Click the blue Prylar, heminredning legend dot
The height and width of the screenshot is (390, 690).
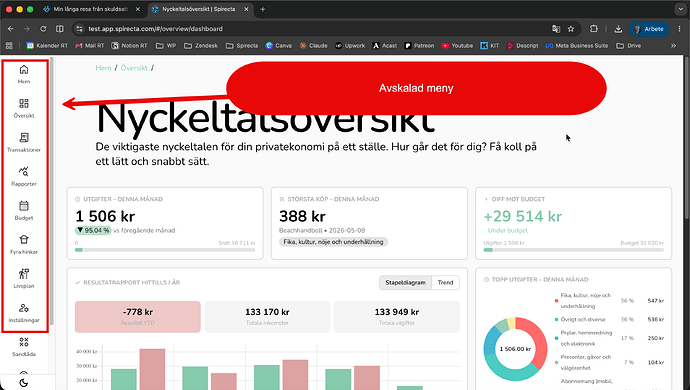(556, 338)
